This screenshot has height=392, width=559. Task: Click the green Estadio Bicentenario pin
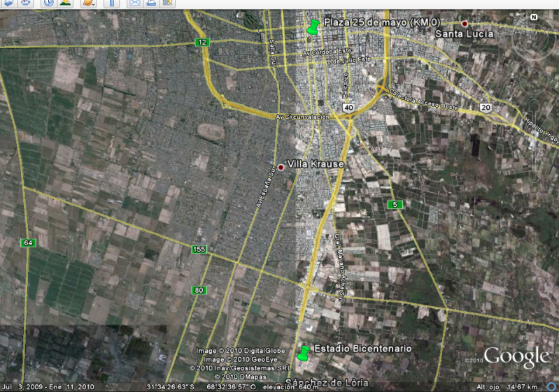(x=304, y=354)
